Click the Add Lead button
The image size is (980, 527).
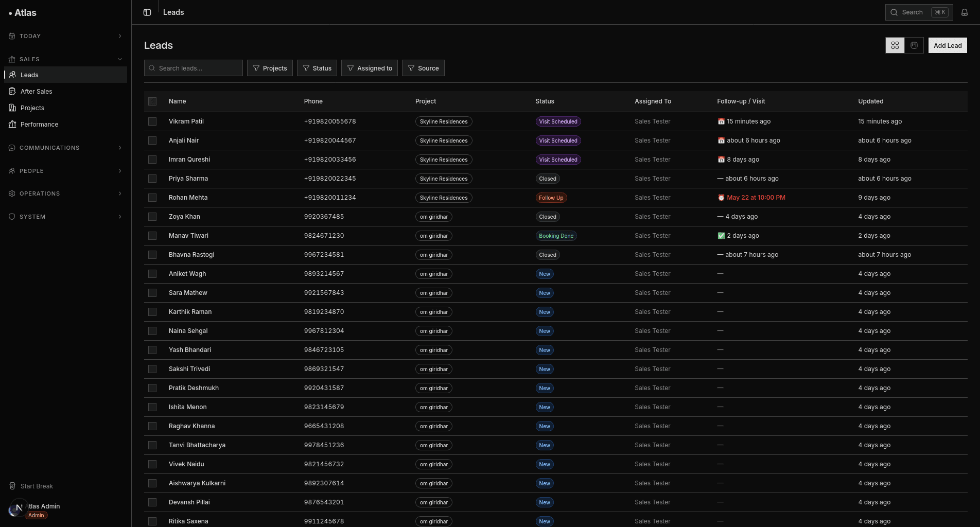click(x=948, y=45)
